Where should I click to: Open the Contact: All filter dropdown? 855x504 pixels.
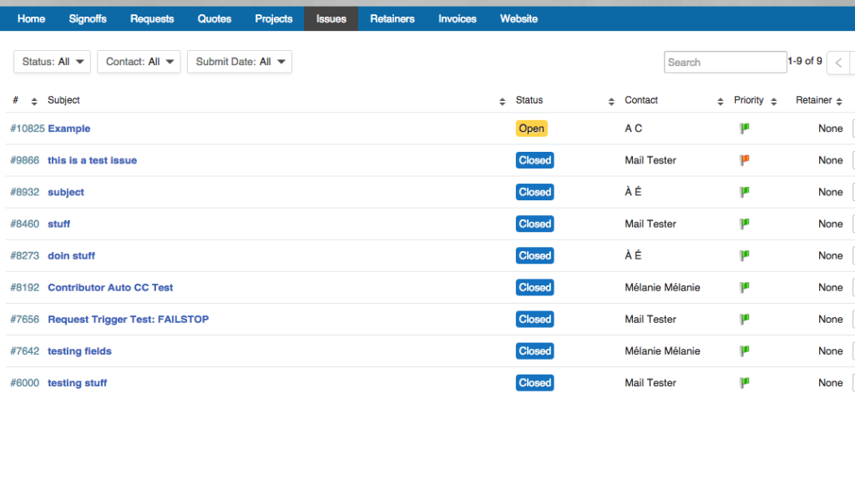[x=139, y=62]
